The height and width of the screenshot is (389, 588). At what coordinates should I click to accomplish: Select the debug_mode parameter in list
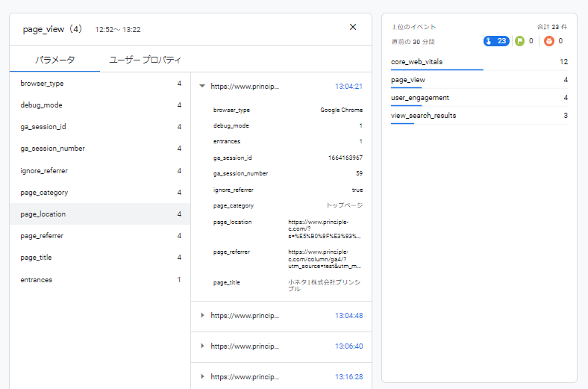41,105
